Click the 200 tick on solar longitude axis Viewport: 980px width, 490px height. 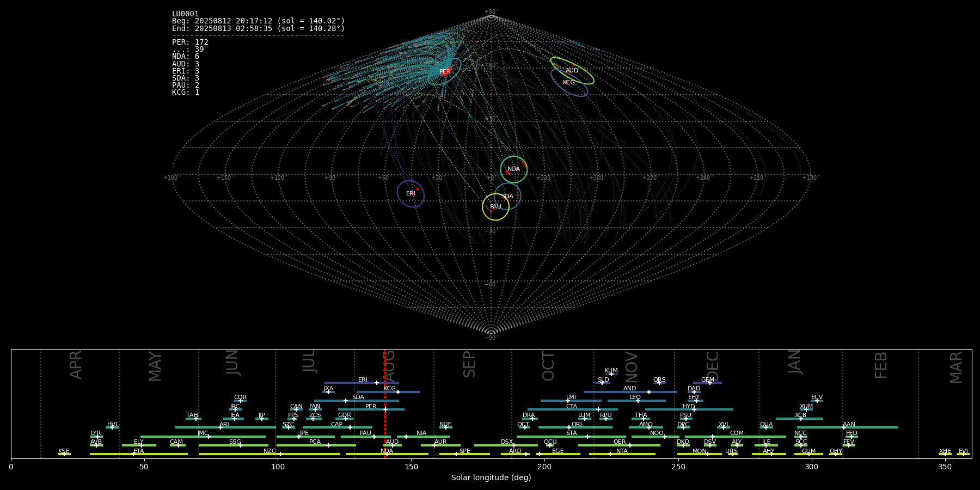[x=544, y=467]
